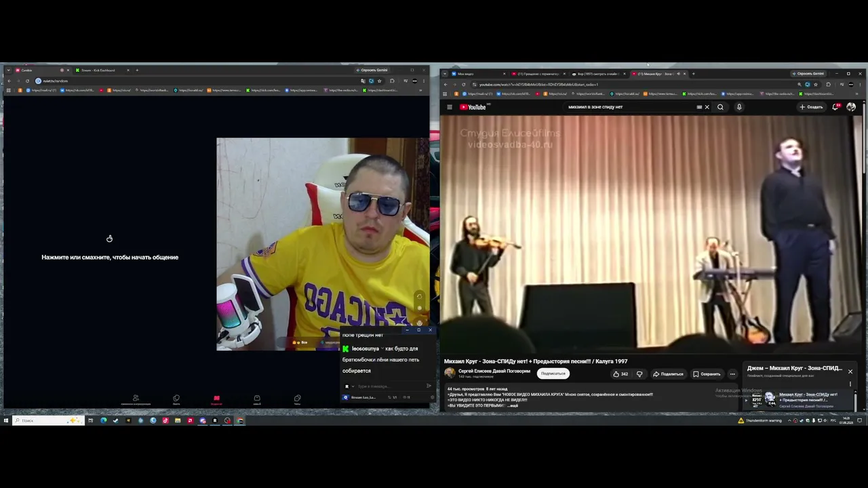Open the Джем playlist options menu
The image size is (868, 488).
click(x=850, y=384)
